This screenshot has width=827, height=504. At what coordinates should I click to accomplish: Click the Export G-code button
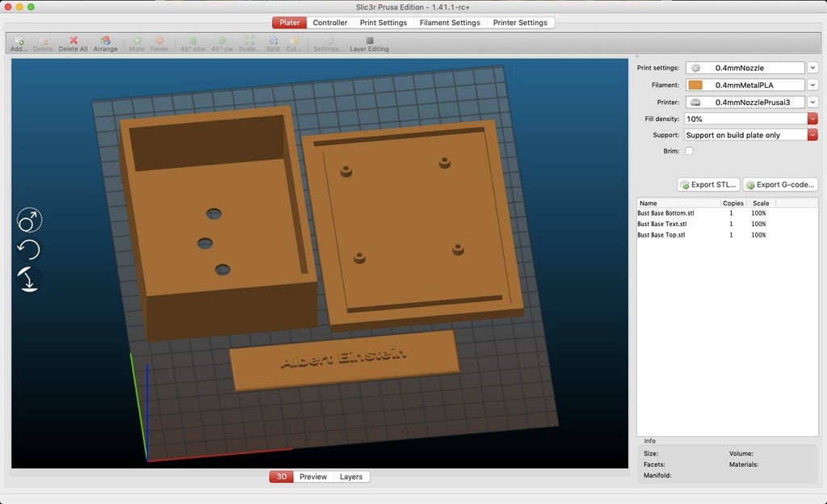click(x=779, y=185)
